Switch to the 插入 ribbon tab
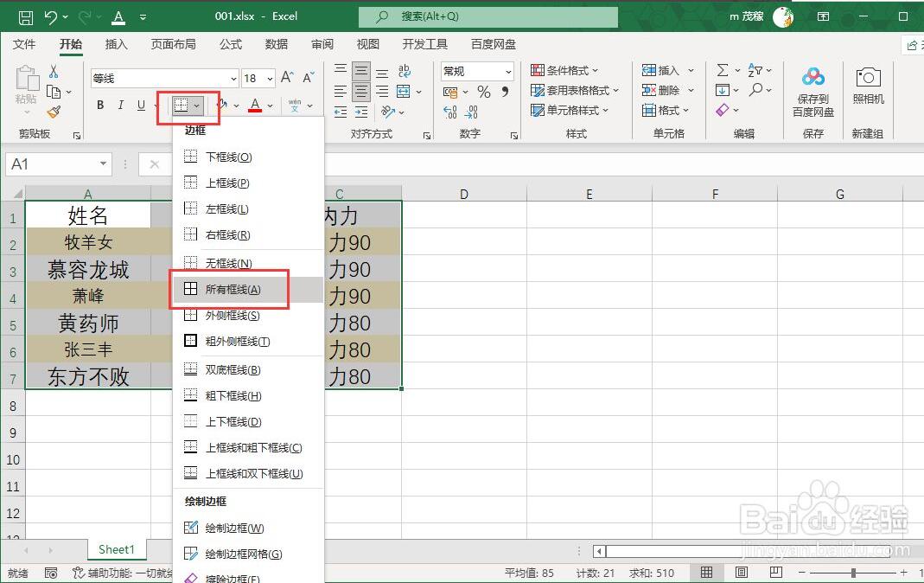Viewport: 924px width, 583px height. click(118, 44)
